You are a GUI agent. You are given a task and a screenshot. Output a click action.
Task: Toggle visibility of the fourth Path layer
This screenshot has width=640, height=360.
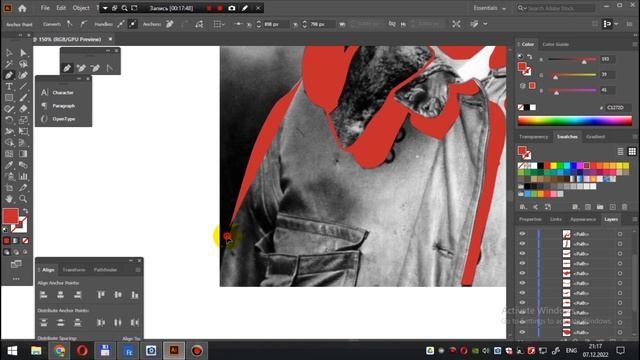[x=522, y=263]
